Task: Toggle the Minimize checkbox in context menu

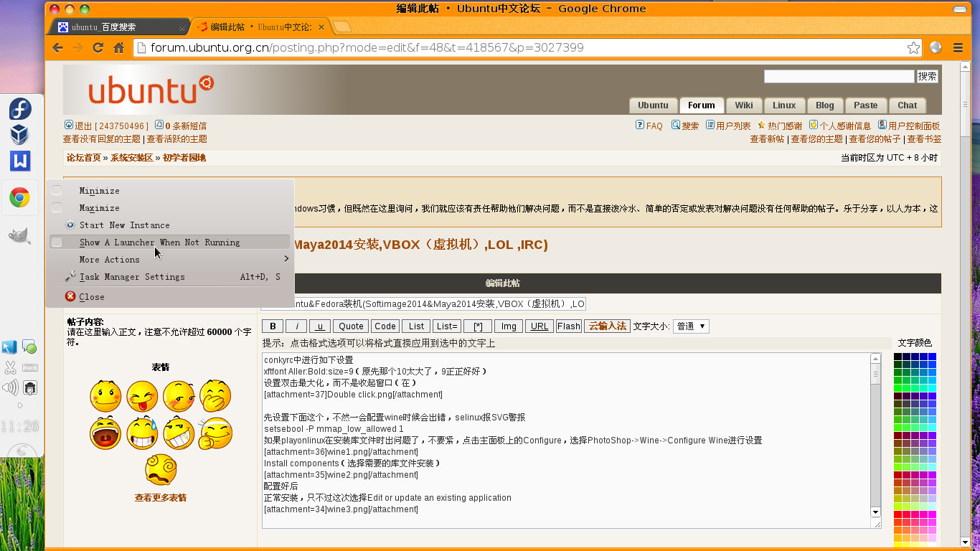Action: click(x=57, y=190)
